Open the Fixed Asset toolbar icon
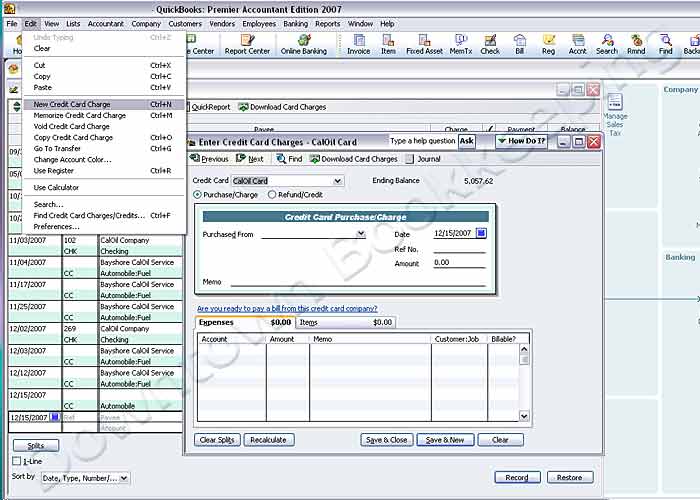 pos(424,44)
